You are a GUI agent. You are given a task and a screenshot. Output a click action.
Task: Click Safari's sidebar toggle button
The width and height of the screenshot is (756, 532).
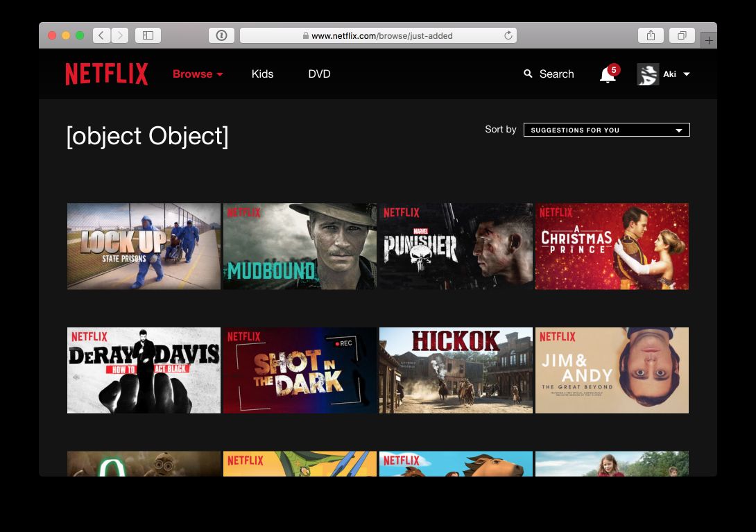[148, 35]
